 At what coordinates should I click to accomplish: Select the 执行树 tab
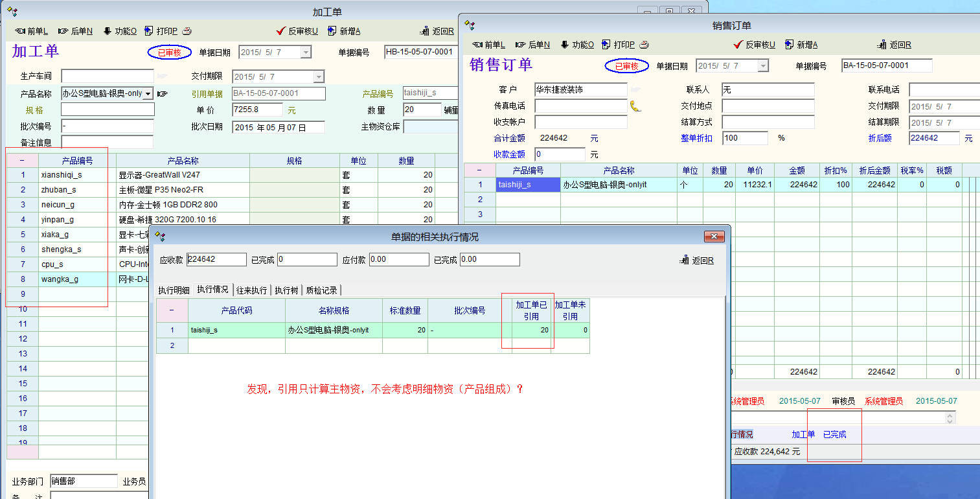tap(286, 290)
